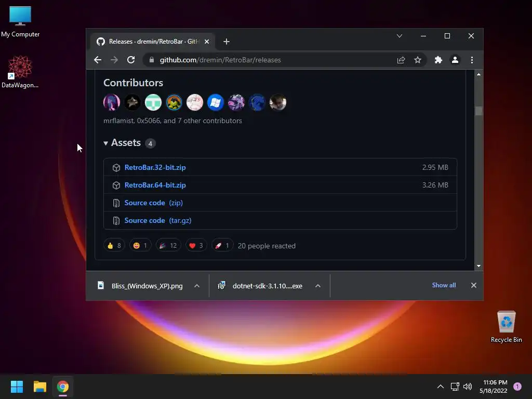Expand options for Bliss_(Windows_XP).png download
The height and width of the screenshot is (399, 532).
[x=197, y=286]
